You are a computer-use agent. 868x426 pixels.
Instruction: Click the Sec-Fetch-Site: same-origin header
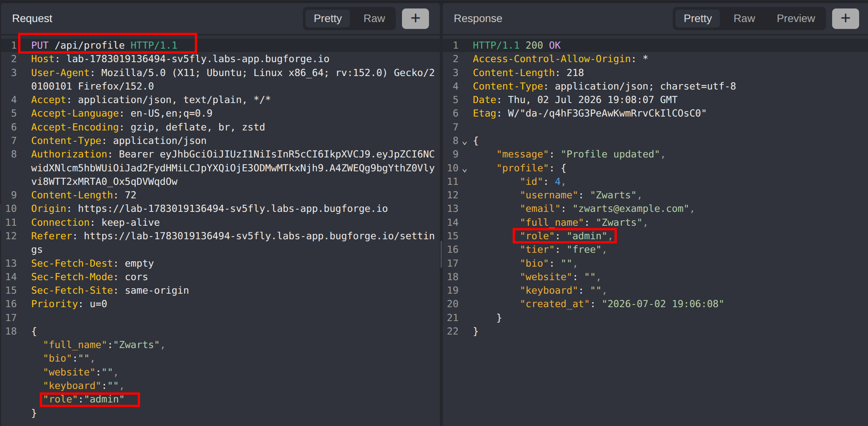(x=110, y=290)
